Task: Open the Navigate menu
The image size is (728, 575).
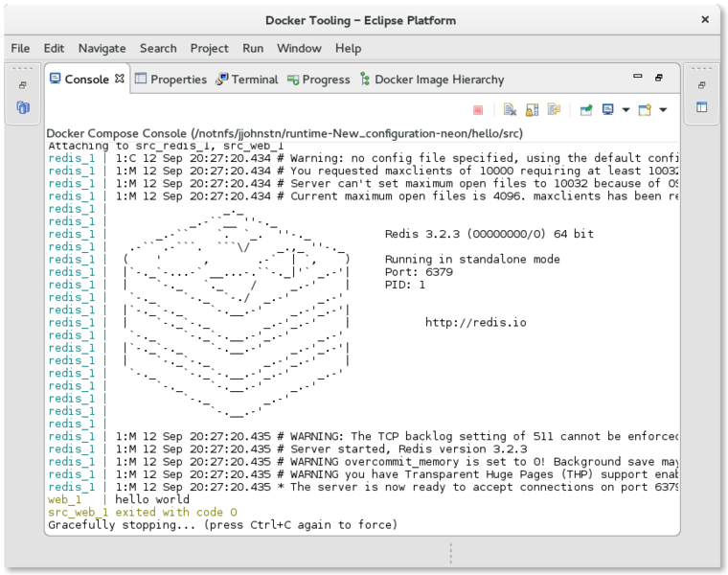Action: tap(102, 48)
